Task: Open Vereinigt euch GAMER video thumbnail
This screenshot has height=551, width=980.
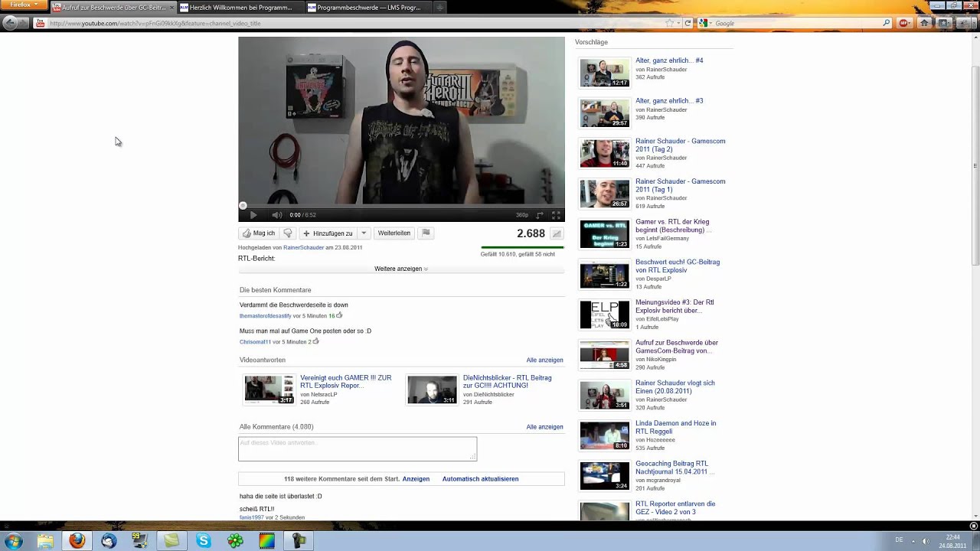Action: click(x=269, y=390)
